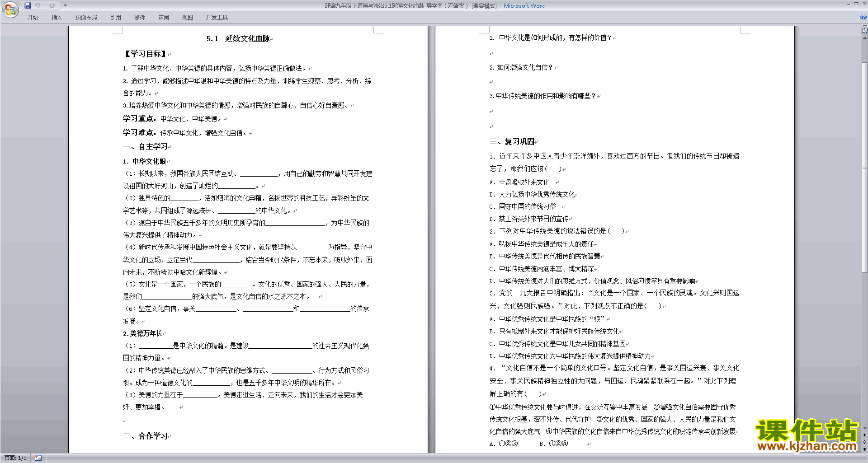The height and width of the screenshot is (463, 868).
Task: Click the vertical scrollbar up arrow
Action: [x=864, y=38]
